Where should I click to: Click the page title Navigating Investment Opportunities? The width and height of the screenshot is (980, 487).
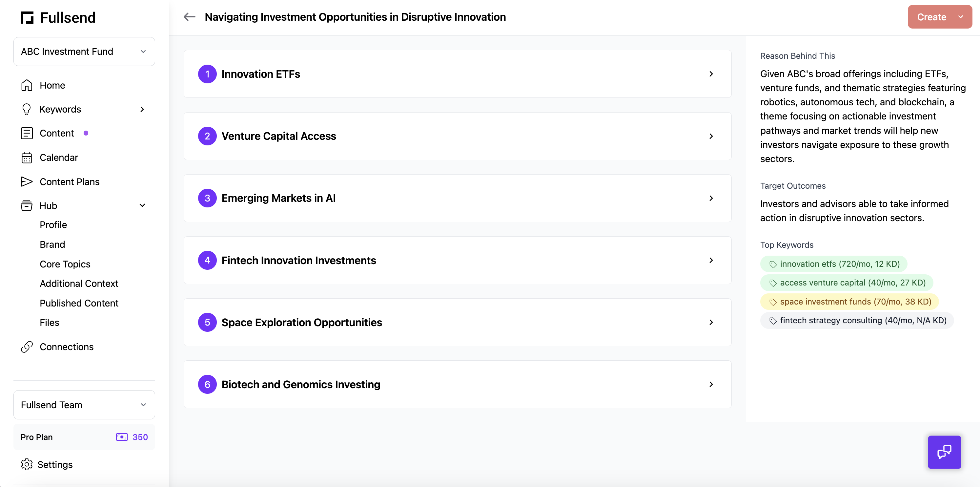355,17
